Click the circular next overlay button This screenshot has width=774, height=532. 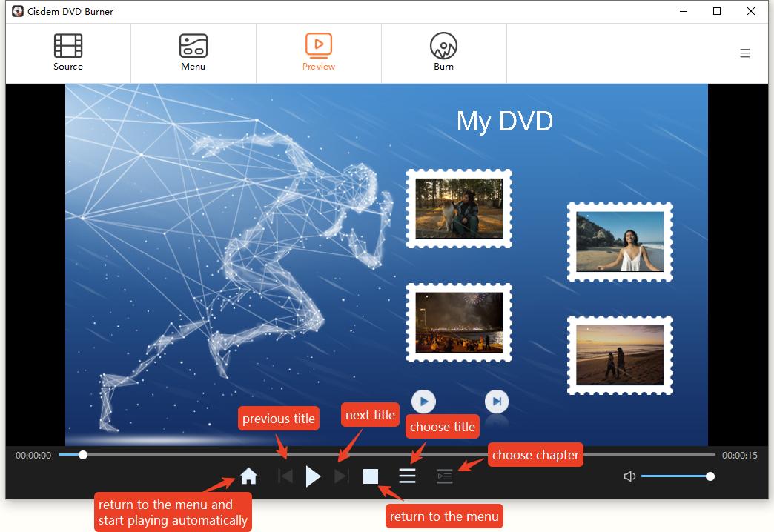[496, 401]
